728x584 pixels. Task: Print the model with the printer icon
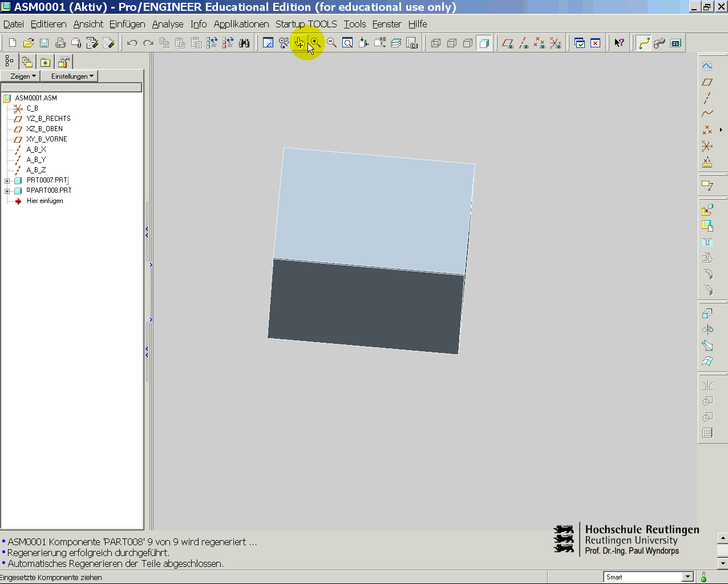point(60,43)
